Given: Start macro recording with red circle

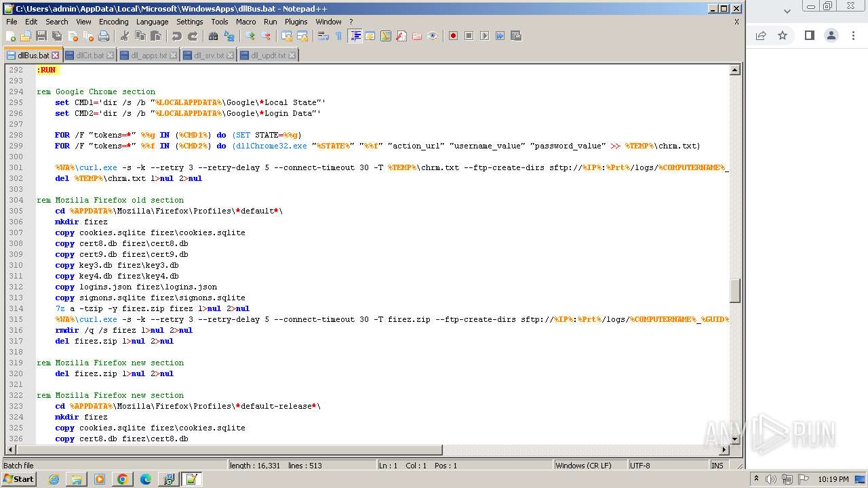Looking at the screenshot, I should point(453,36).
